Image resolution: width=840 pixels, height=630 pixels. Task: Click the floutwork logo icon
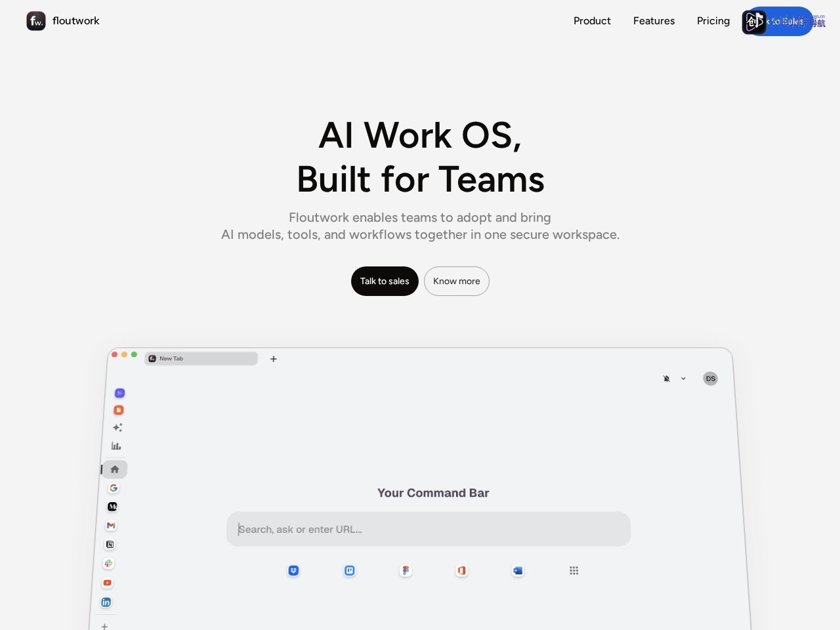[36, 21]
